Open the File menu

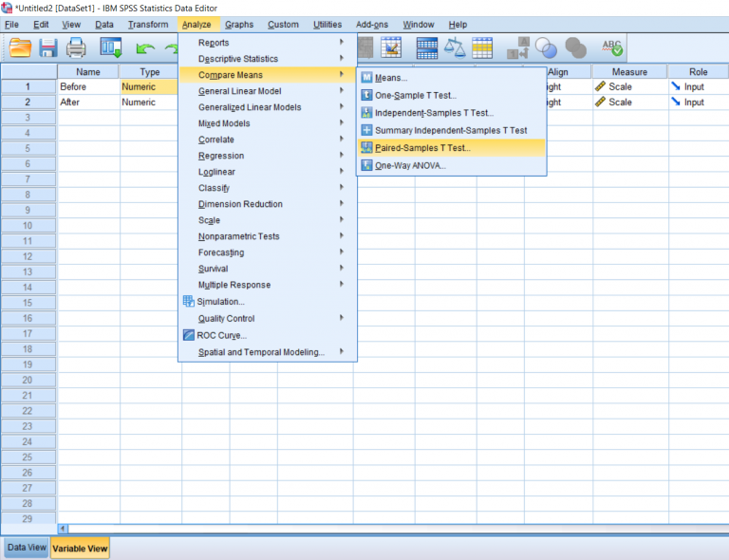tap(11, 25)
